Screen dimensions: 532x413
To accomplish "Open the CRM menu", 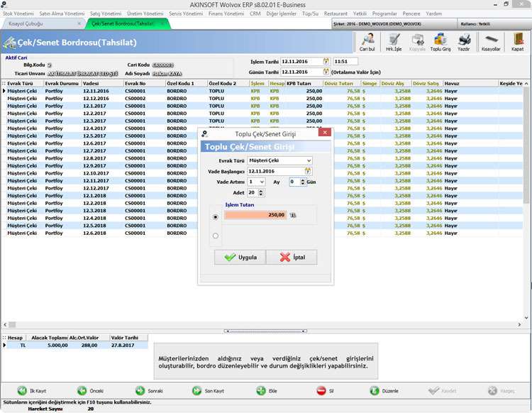I will [x=255, y=13].
